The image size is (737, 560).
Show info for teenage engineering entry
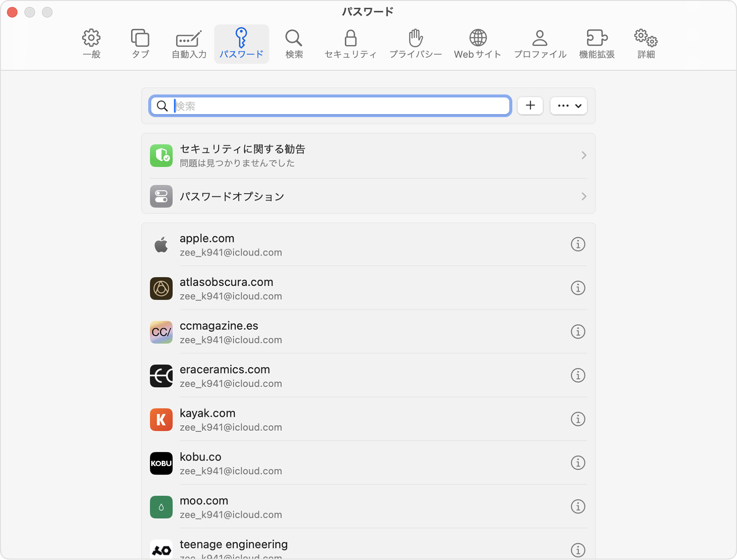pyautogui.click(x=578, y=550)
